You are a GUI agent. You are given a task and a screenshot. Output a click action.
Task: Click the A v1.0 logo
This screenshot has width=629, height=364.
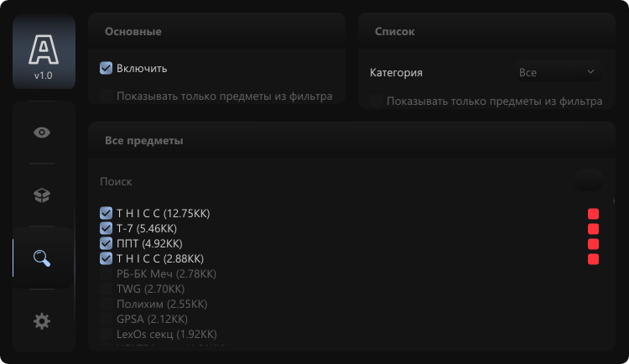click(44, 52)
